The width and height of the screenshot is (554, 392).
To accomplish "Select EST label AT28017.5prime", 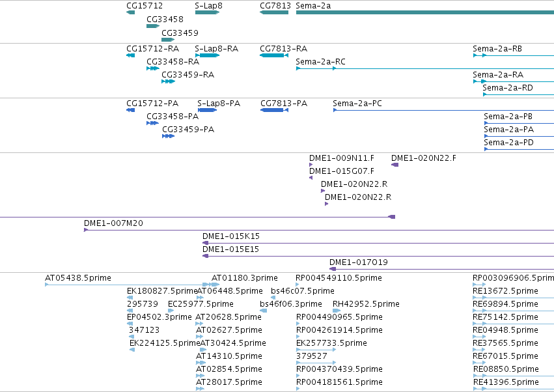I will tap(229, 383).
